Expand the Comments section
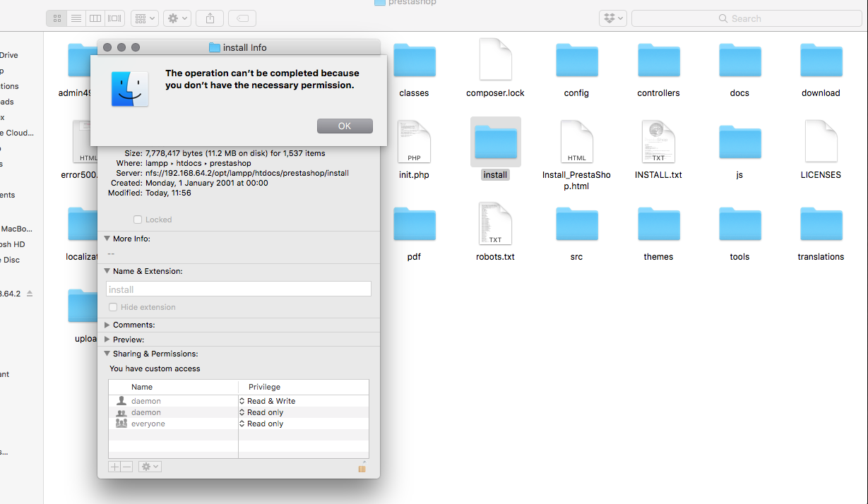Viewport: 868px width, 504px height. tap(107, 325)
